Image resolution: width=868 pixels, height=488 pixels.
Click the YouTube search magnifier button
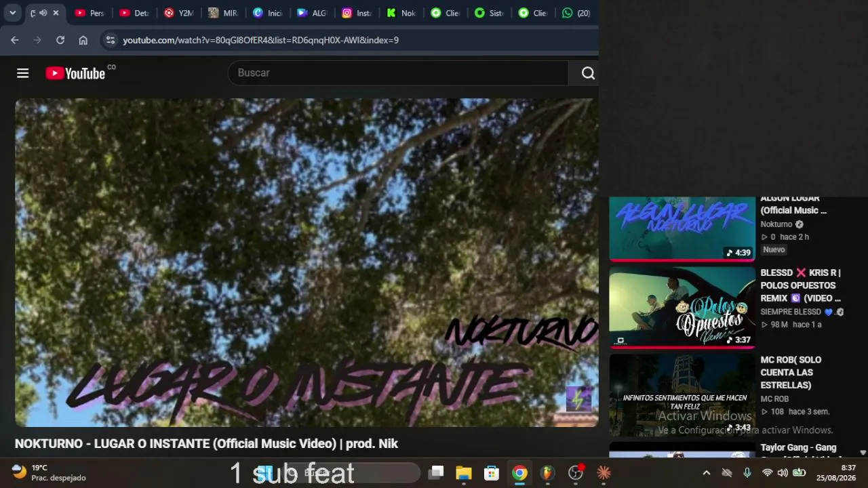588,73
